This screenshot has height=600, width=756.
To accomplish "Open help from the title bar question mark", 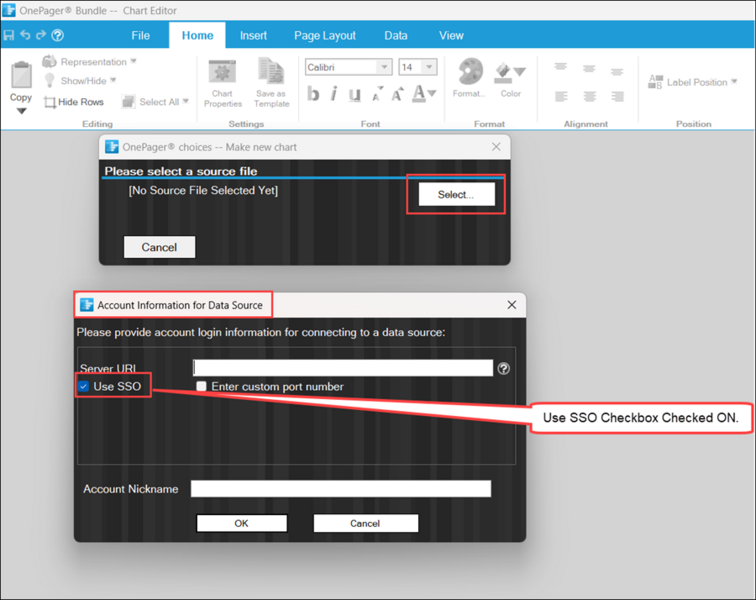I will 57,35.
